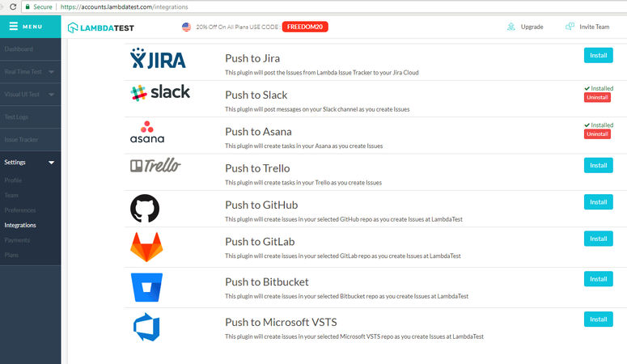Click the Asana logo
This screenshot has width=627, height=364.
coord(147,132)
